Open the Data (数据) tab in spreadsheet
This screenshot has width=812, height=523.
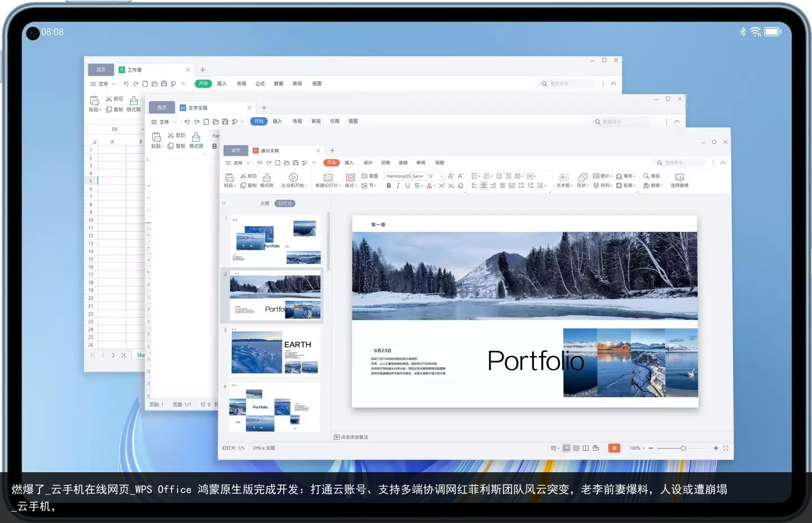coord(279,83)
